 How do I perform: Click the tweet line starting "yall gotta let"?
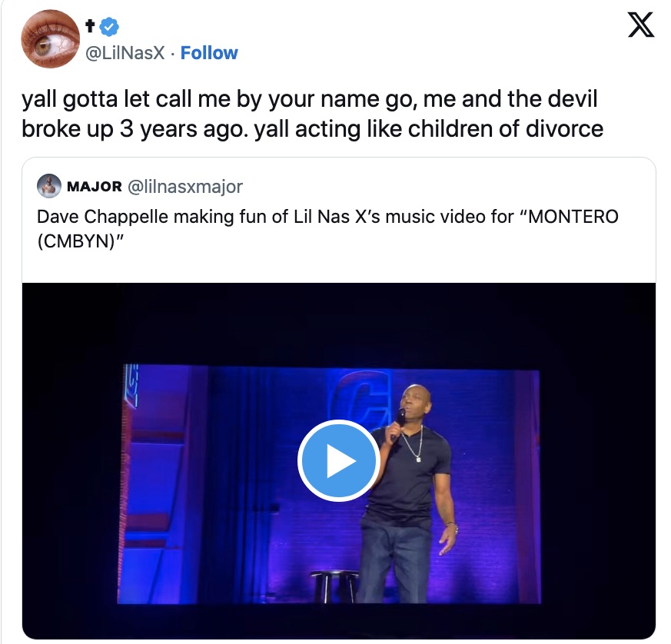(309, 99)
